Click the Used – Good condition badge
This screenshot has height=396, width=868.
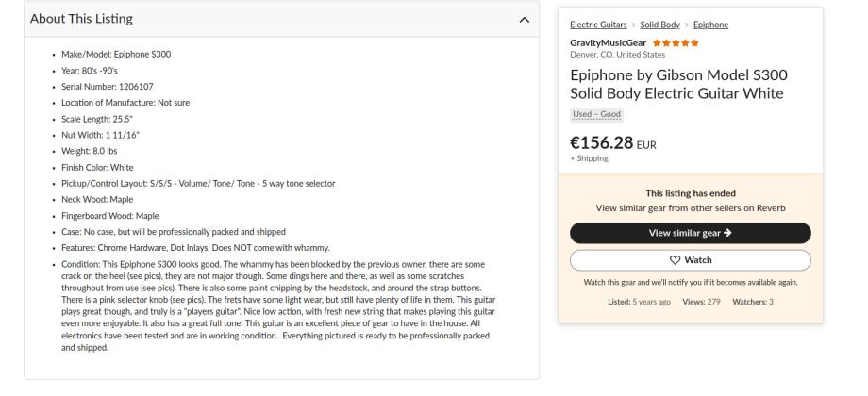pyautogui.click(x=597, y=114)
